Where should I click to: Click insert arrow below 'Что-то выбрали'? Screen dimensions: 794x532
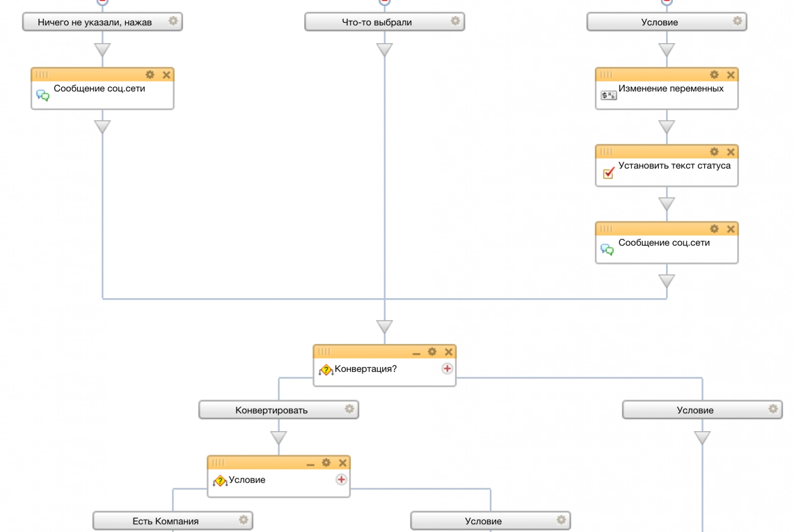(385, 50)
